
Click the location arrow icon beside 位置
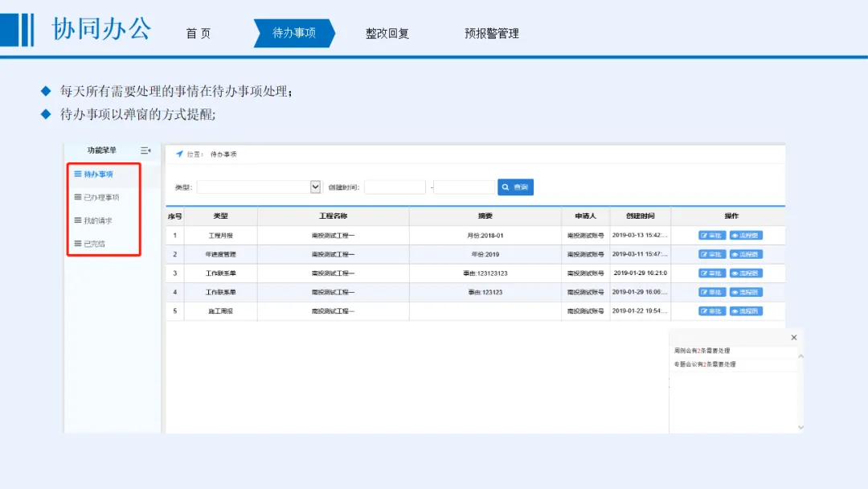179,154
